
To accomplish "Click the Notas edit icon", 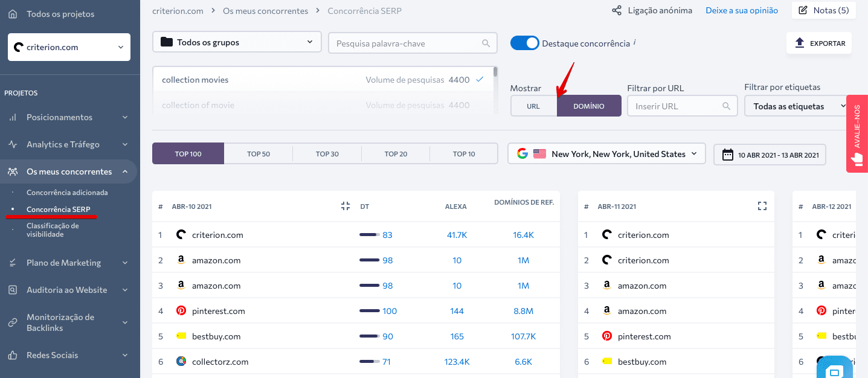I will [x=803, y=10].
